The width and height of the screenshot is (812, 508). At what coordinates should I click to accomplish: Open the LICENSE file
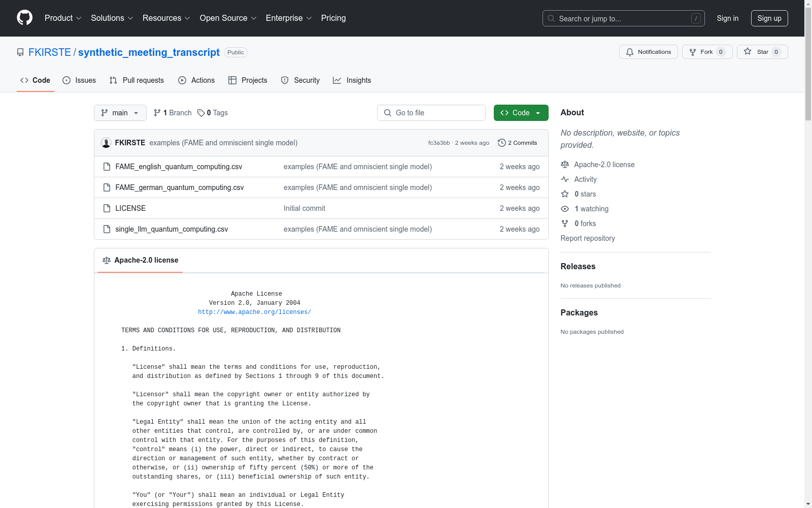coord(130,208)
